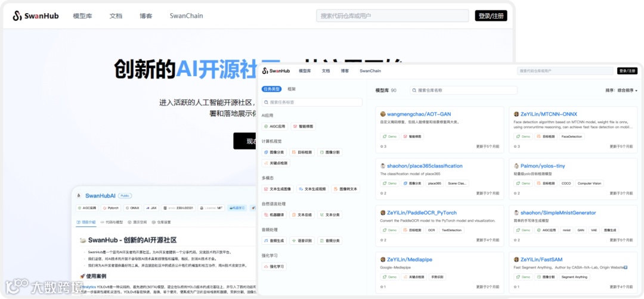Open 博客 in the homepage top navigation
Viewport: 644px width, 299px height.
point(146,16)
